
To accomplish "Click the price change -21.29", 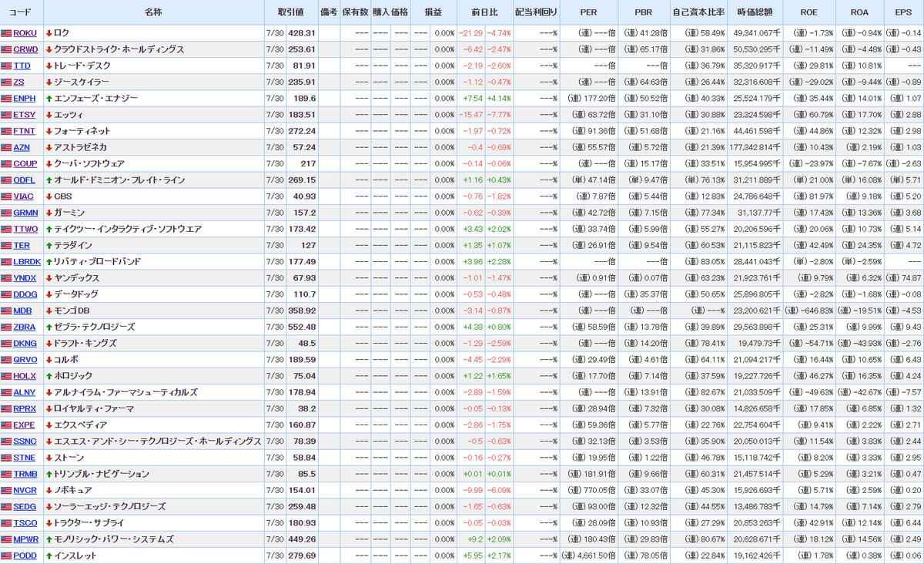I will coord(470,33).
